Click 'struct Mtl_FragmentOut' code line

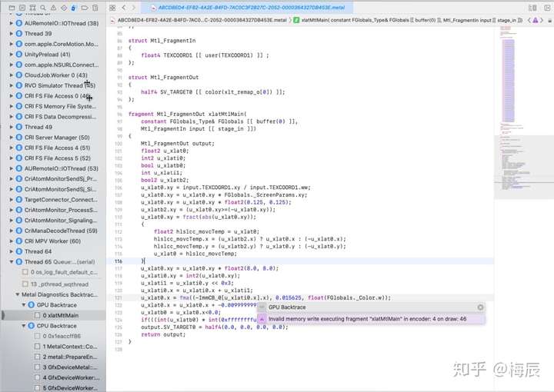tap(163, 78)
